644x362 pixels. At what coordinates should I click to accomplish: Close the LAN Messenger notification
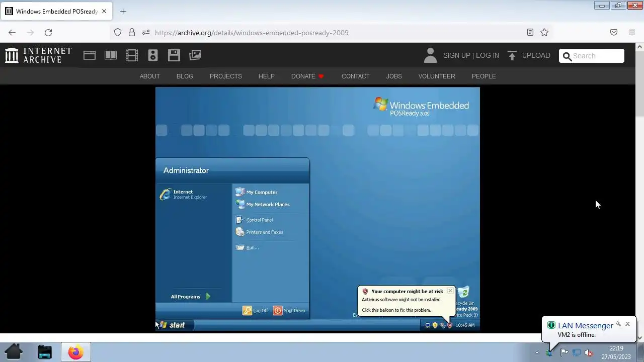[627, 324]
